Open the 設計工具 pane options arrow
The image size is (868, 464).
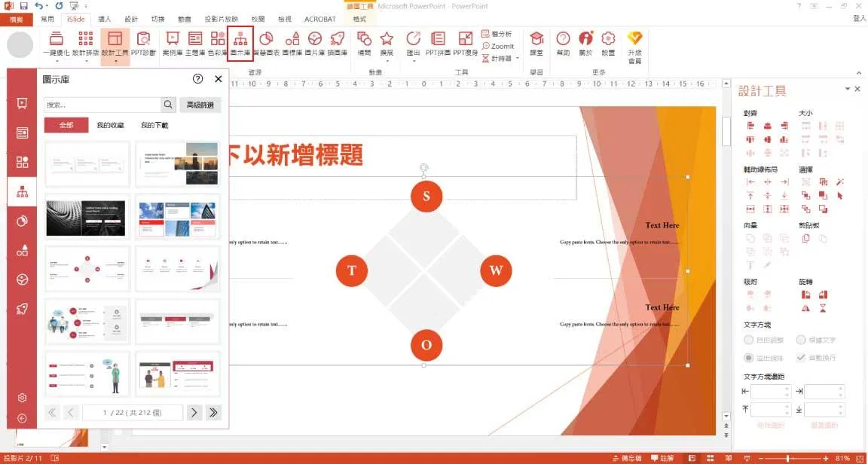click(x=847, y=89)
